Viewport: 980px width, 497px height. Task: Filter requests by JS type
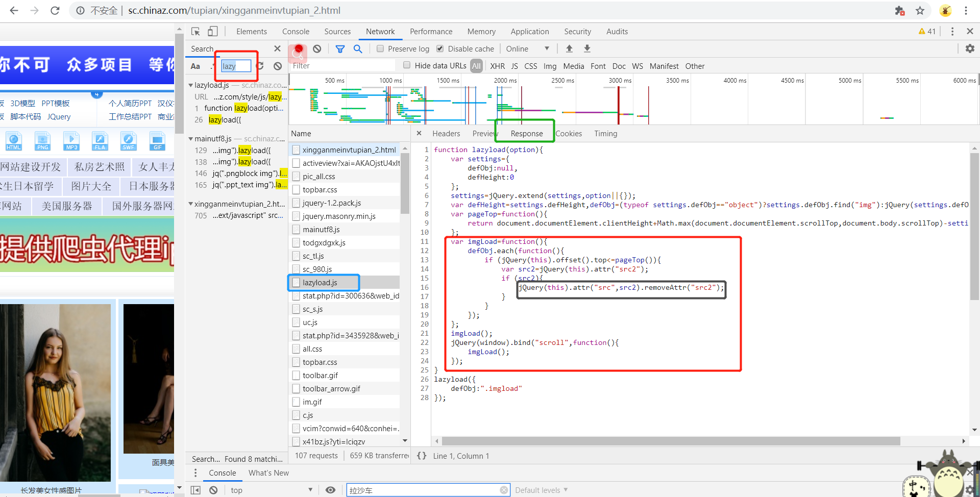pos(514,66)
